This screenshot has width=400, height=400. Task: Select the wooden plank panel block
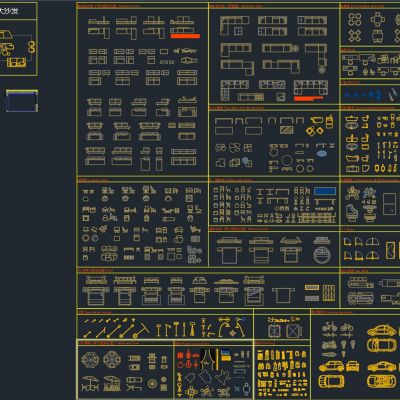pyautogui.click(x=329, y=293)
